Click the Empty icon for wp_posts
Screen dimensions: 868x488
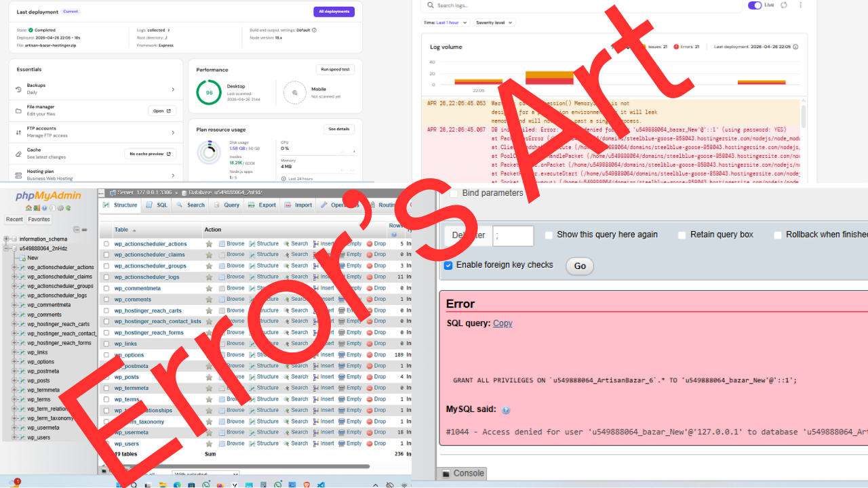click(342, 377)
